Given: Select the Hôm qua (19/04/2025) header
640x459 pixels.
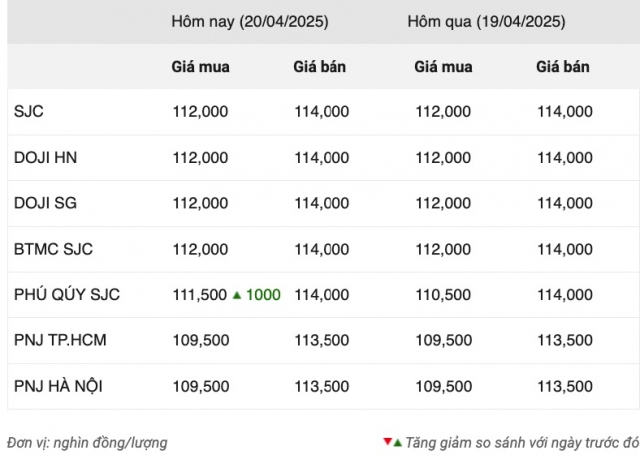Looking at the screenshot, I should coord(486,21).
